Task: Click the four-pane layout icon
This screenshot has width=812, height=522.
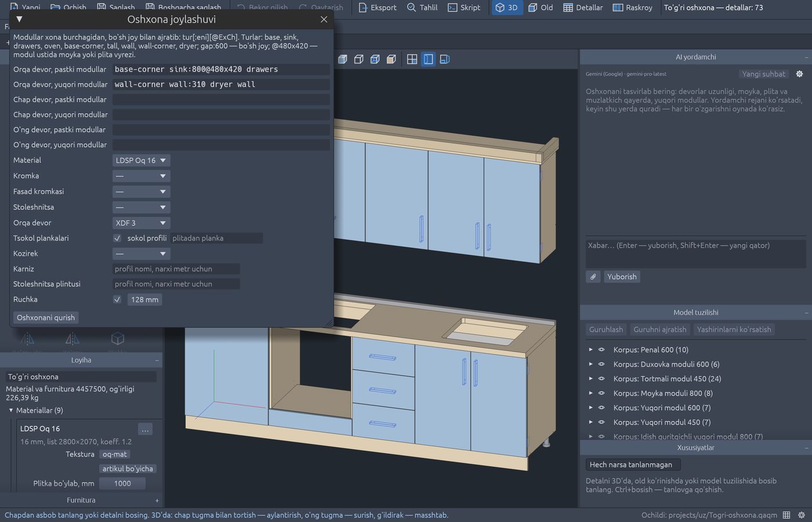Action: click(x=412, y=59)
